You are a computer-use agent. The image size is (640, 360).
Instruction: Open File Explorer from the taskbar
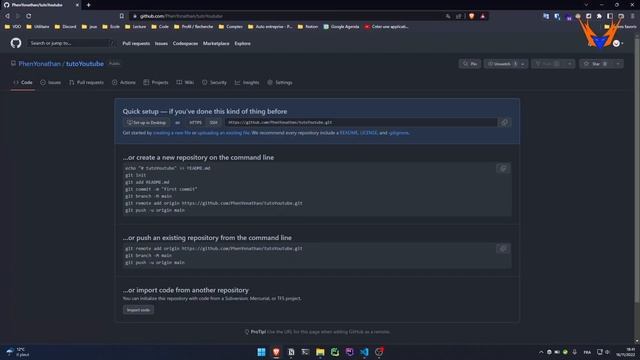[320, 352]
